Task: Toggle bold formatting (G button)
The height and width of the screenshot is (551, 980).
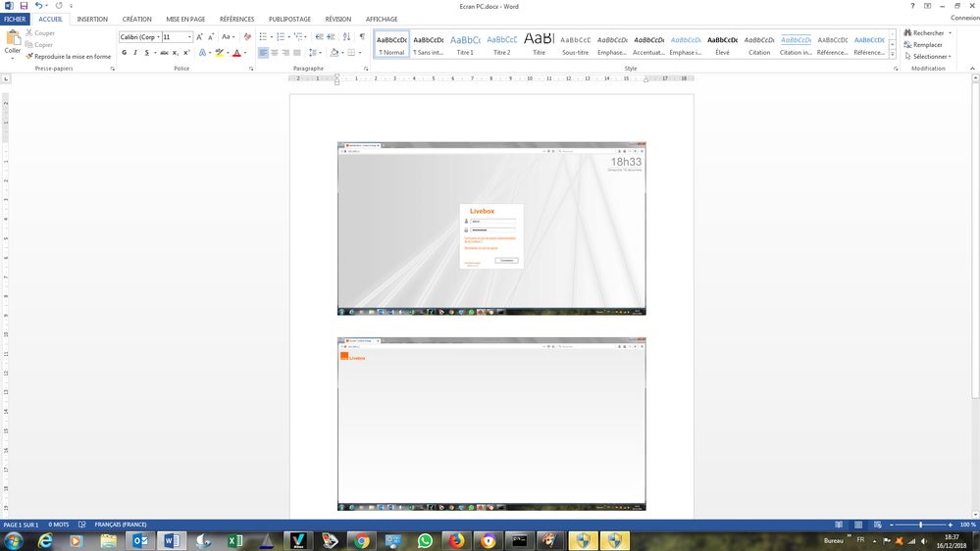Action: point(124,53)
